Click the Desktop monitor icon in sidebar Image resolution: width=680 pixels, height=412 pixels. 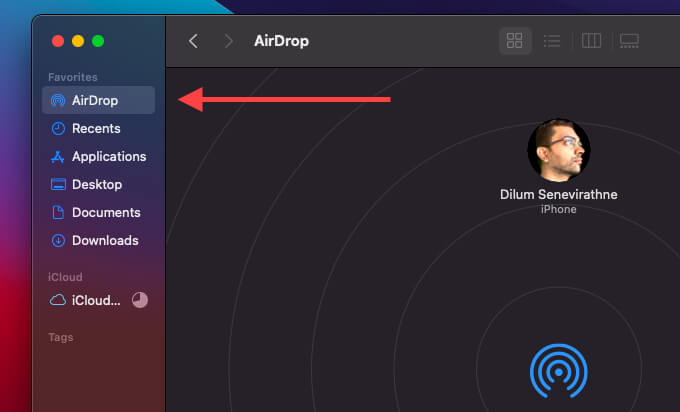(x=58, y=184)
